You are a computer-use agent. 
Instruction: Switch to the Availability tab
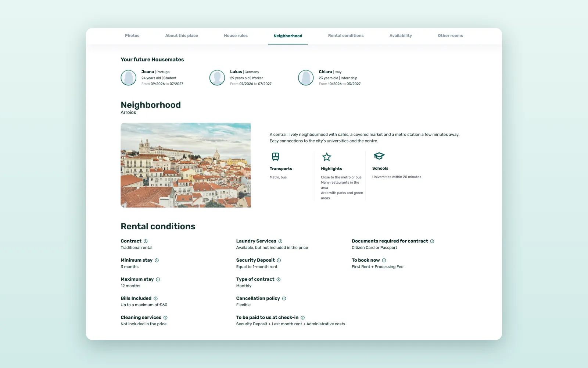[401, 36]
